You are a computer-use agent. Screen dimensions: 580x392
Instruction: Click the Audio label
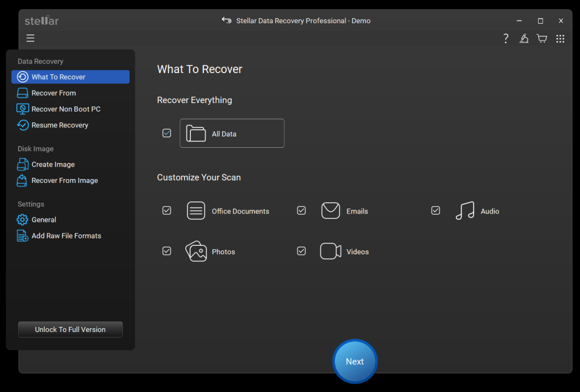[490, 211]
